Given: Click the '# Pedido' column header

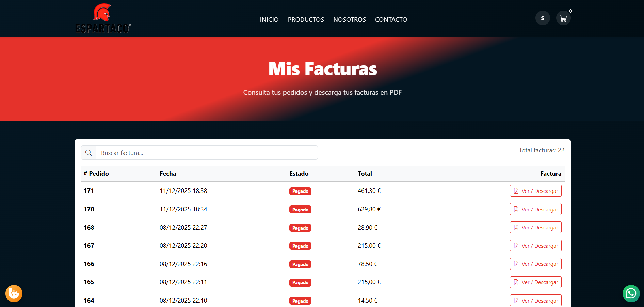Looking at the screenshot, I should point(96,173).
